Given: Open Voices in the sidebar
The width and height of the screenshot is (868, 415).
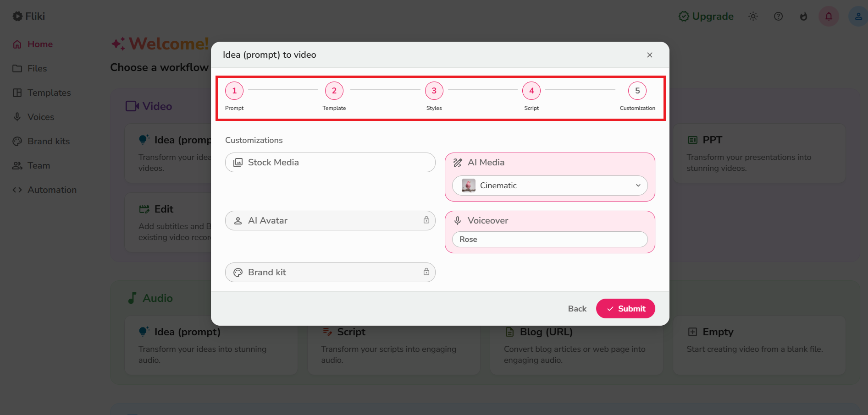Looking at the screenshot, I should click(40, 117).
